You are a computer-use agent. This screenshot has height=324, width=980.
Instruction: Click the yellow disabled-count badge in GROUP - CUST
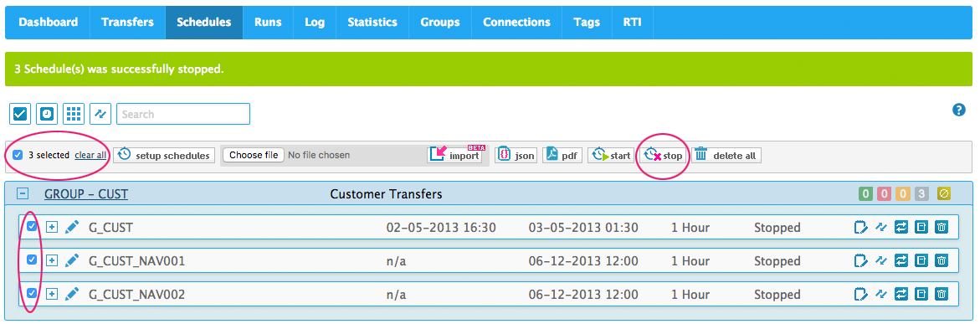click(x=944, y=194)
